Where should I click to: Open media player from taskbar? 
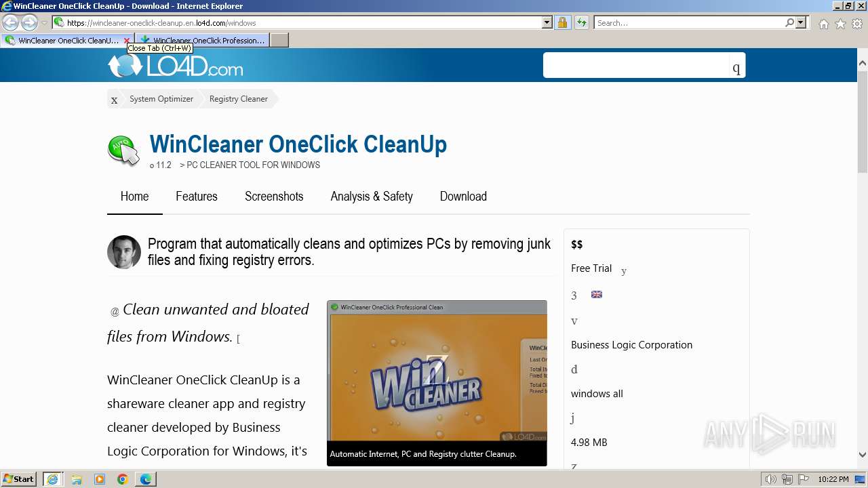click(100, 479)
